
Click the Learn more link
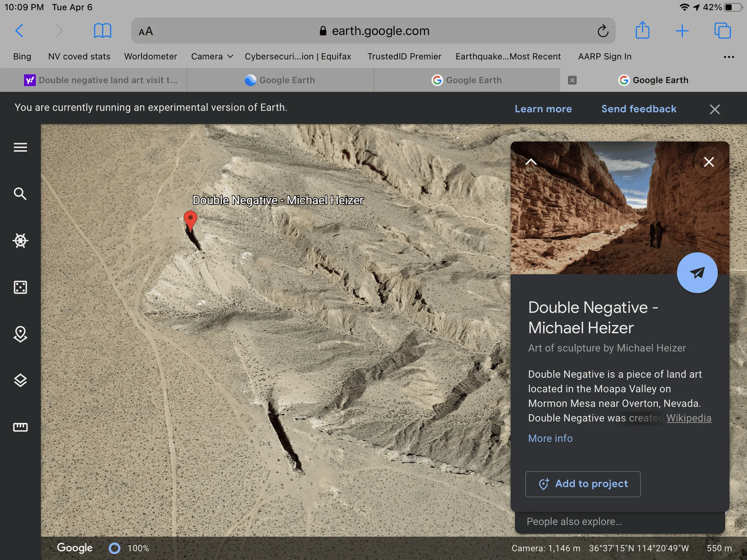(x=543, y=109)
